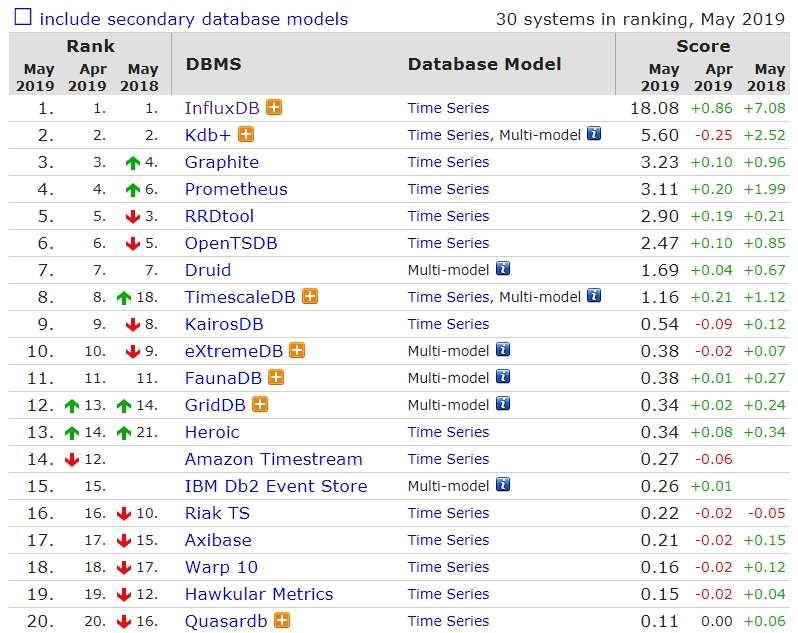Open the Amazon Timestream link
This screenshot has height=633, width=798.
pos(273,459)
